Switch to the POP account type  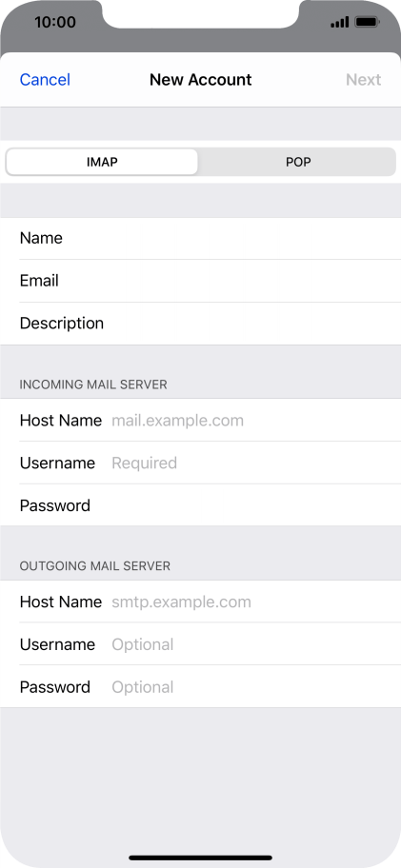[298, 162]
